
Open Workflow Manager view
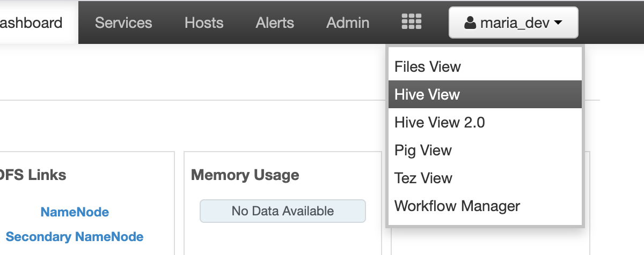tap(485, 206)
